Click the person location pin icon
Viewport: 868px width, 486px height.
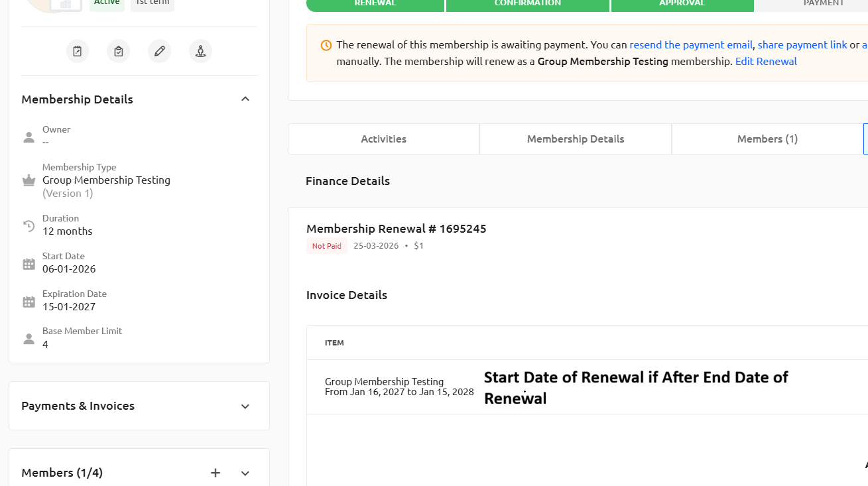(201, 51)
